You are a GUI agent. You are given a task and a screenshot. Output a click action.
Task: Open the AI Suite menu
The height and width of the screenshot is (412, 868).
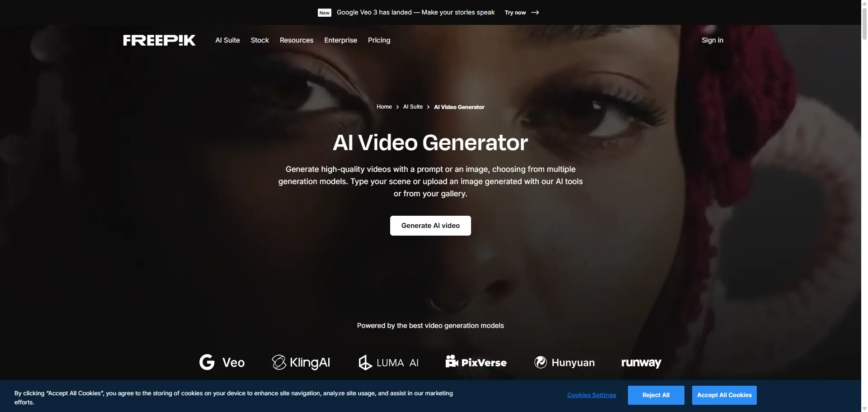[227, 40]
